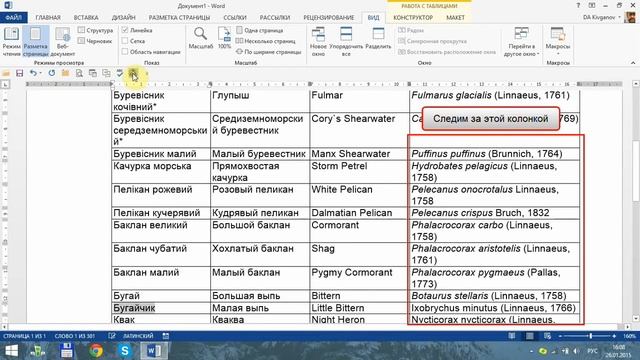Open a New Window (Новое окно)
640x360 pixels.
pos(318,41)
